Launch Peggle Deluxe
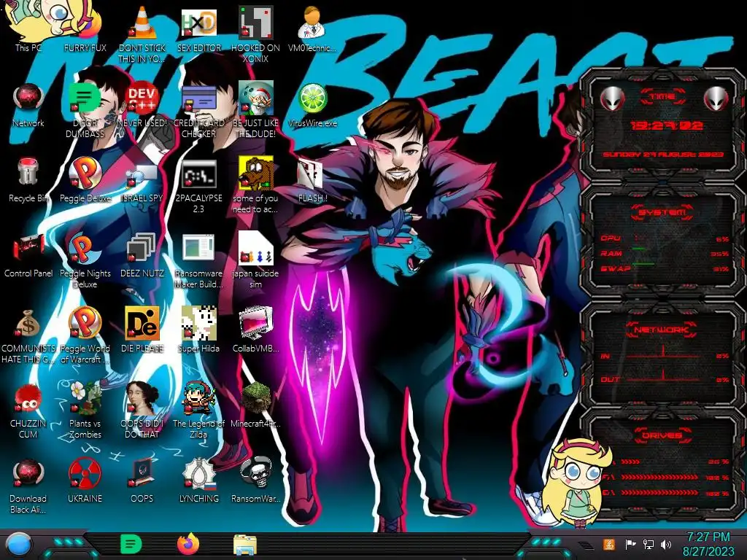Viewport: 747px width, 560px height. pos(85,180)
